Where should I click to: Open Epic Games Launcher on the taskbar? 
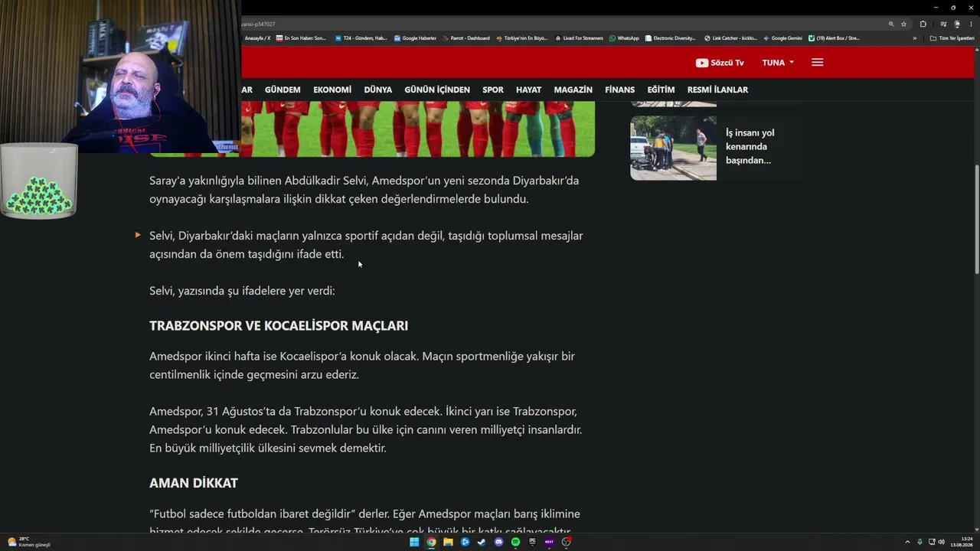click(x=532, y=542)
